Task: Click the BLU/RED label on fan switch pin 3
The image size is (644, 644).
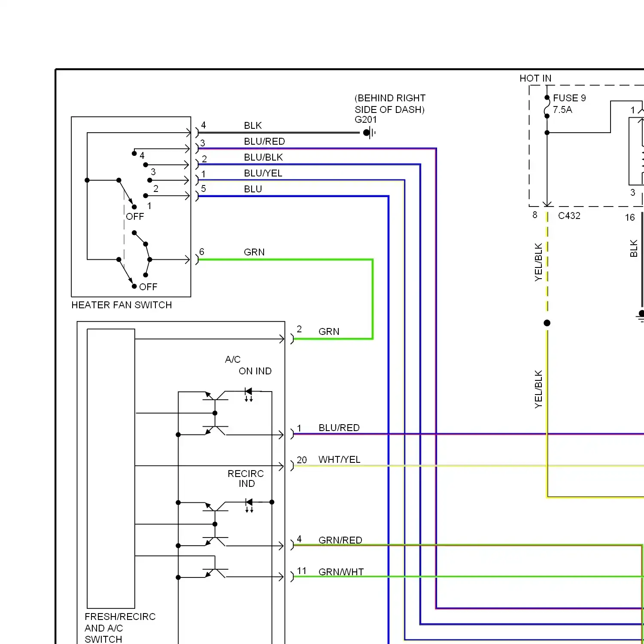Action: [x=264, y=141]
